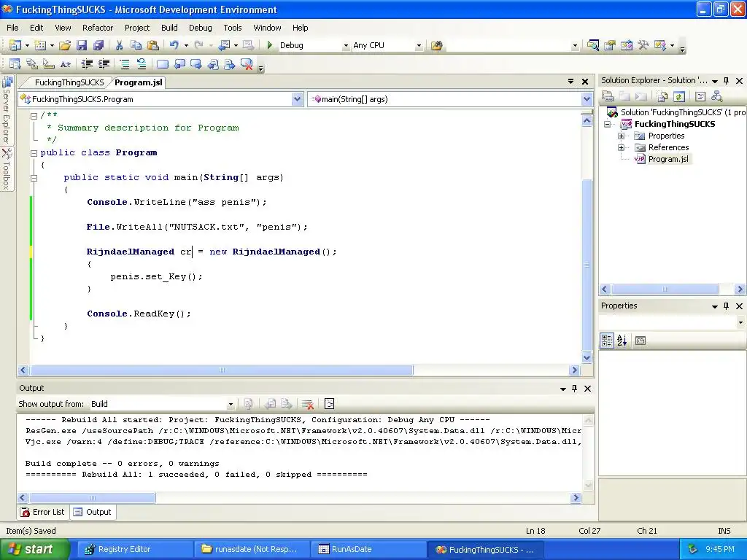
Task: Toggle a bookmark on current line
Action: tap(163, 64)
